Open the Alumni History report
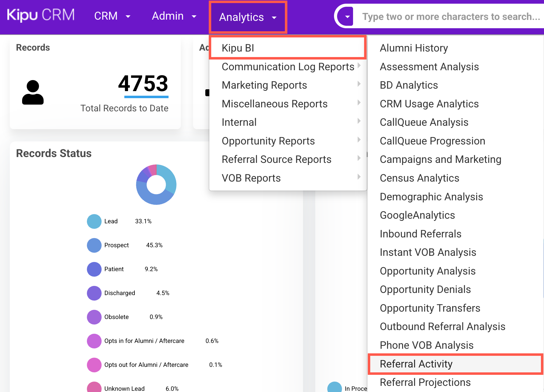The height and width of the screenshot is (392, 544). point(414,48)
